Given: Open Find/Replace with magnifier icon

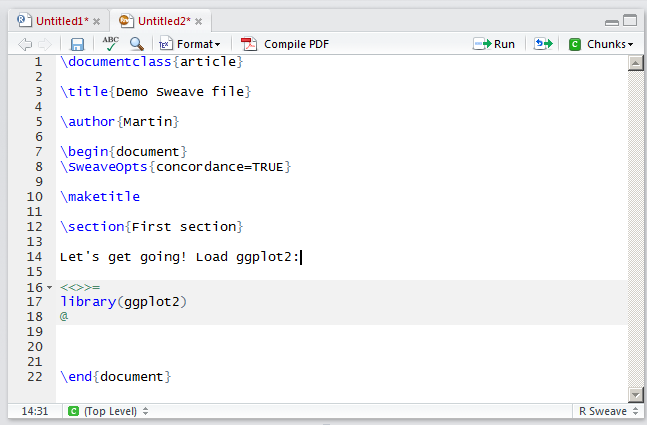Looking at the screenshot, I should (x=136, y=44).
